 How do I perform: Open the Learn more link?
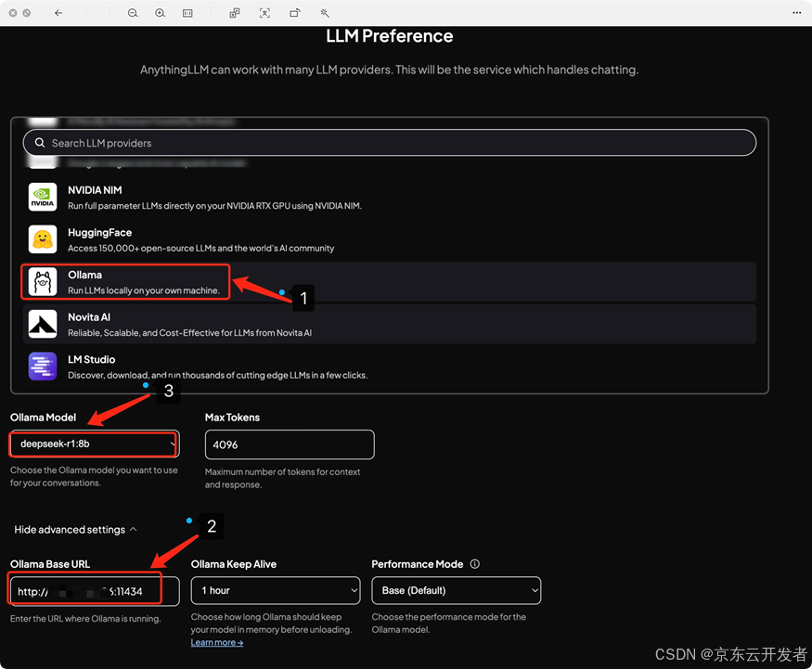coord(216,643)
